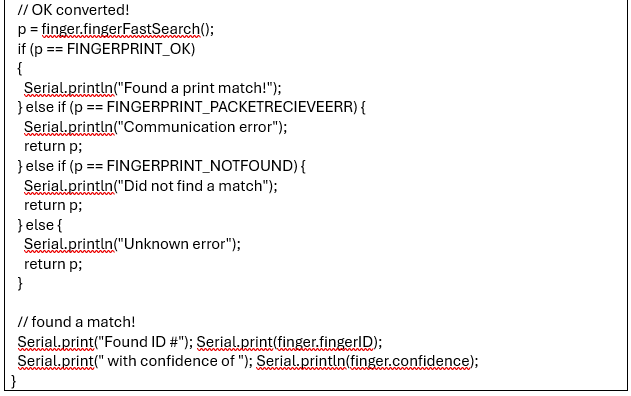Click Serial.println before "Did not find a match"
The width and height of the screenshot is (631, 396).
click(x=69, y=186)
